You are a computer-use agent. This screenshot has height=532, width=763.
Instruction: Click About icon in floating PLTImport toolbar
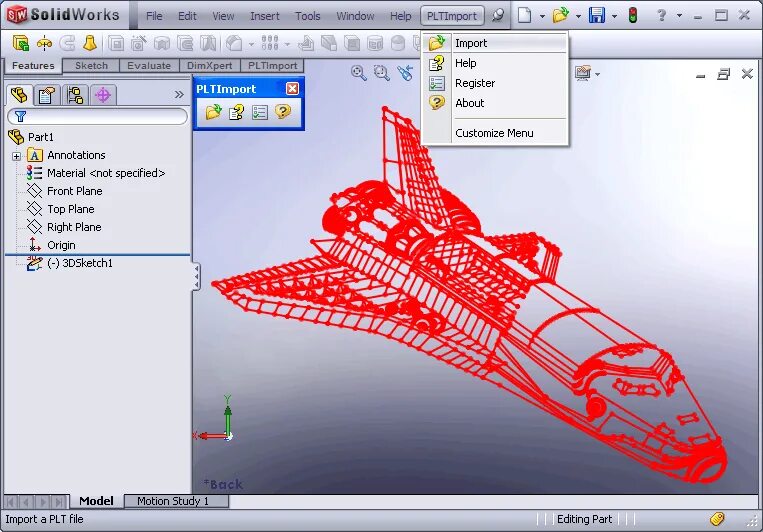[x=283, y=111]
